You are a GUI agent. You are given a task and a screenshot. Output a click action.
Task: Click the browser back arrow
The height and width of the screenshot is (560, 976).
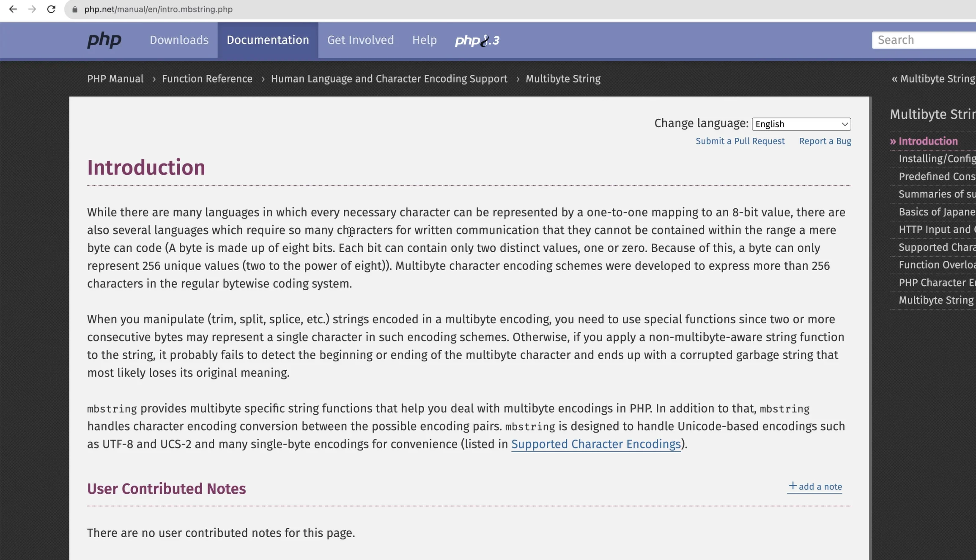click(13, 9)
